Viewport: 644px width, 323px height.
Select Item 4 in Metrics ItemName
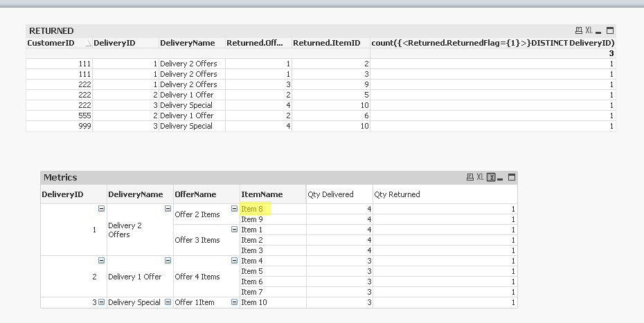273,261
